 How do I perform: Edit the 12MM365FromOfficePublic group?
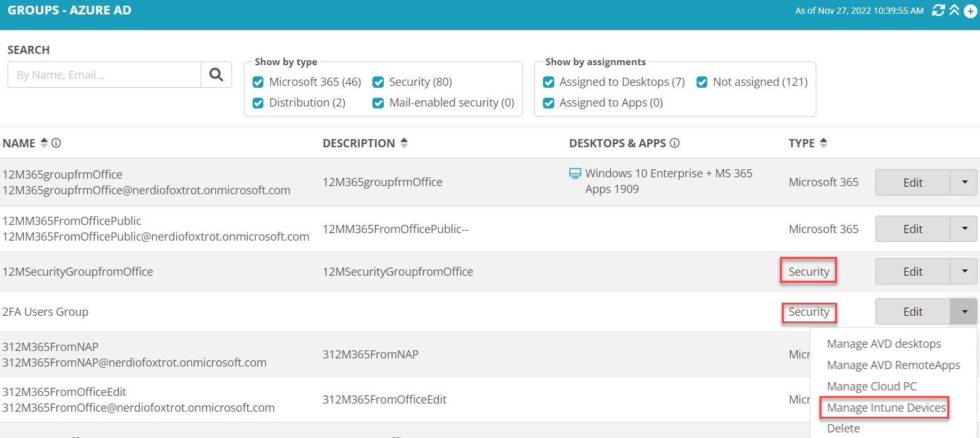pos(913,229)
